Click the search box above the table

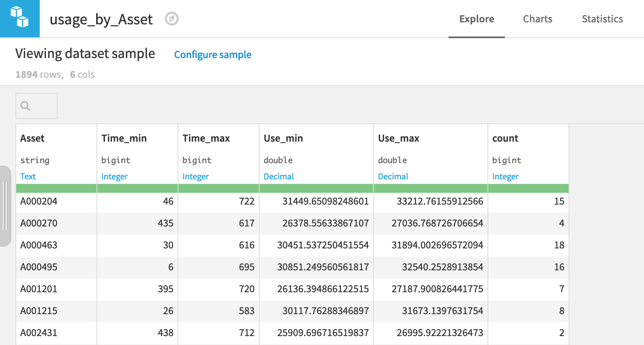pos(36,106)
